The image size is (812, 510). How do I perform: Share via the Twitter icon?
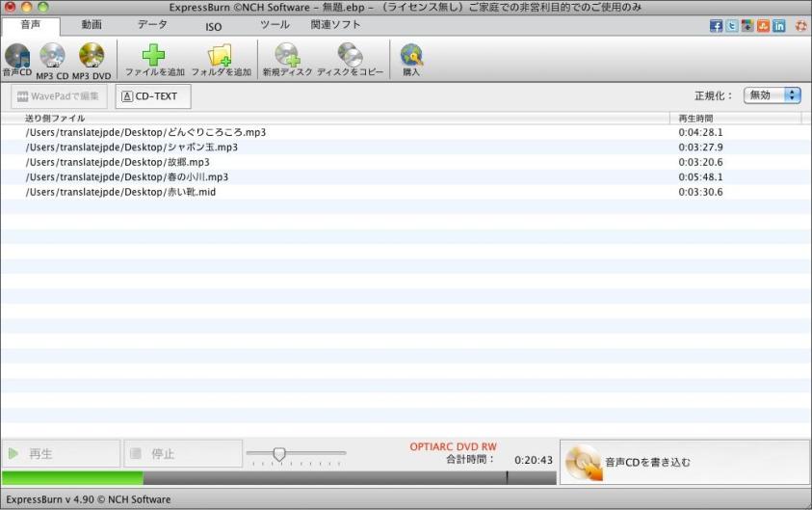732,26
